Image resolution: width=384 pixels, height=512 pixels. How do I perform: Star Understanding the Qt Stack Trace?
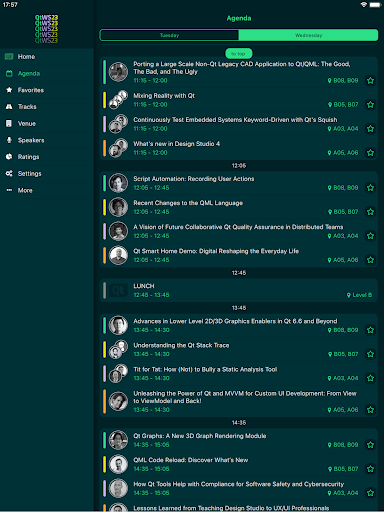click(370, 354)
